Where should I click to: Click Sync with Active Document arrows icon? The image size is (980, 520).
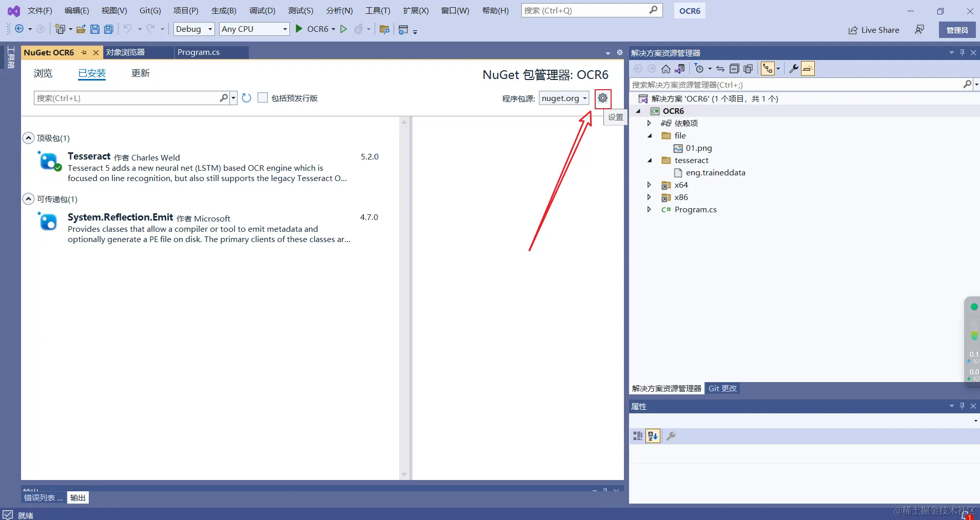click(720, 69)
